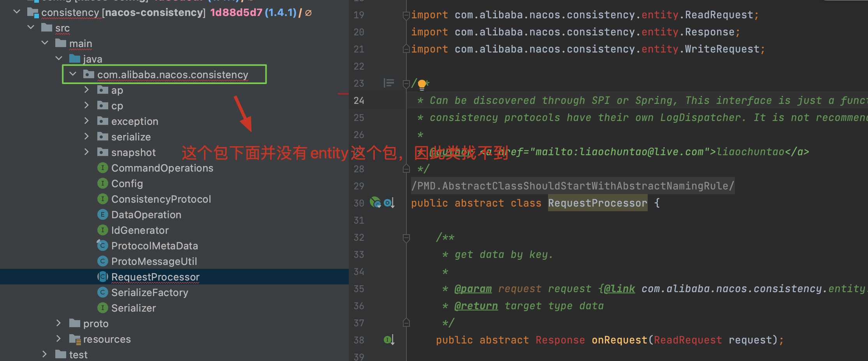868x361 pixels.
Task: Click the src folder icon
Action: click(47, 28)
